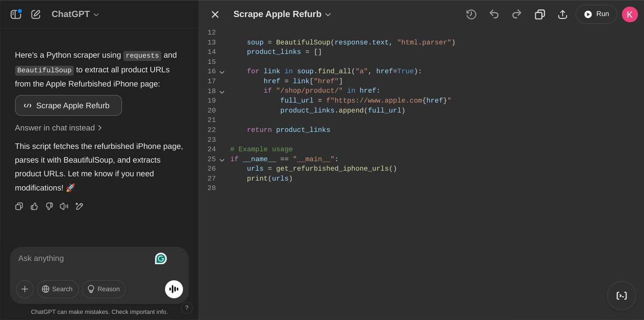
Task: Collapse the for loop at line 16
Action: pyautogui.click(x=222, y=71)
